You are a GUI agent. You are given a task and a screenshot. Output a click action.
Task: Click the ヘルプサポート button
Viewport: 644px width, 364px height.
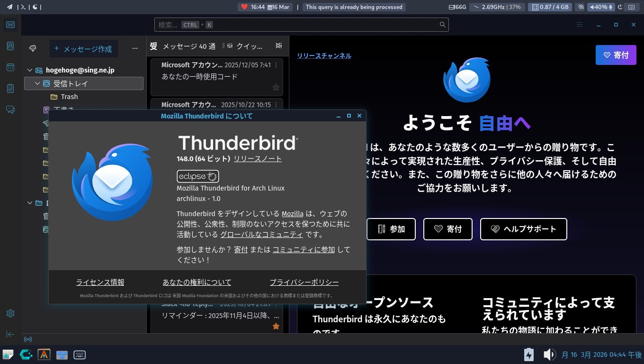[x=524, y=229]
